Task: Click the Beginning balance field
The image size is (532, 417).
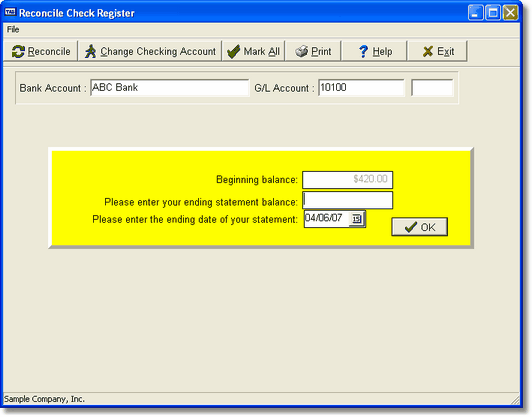Action: pyautogui.click(x=347, y=179)
